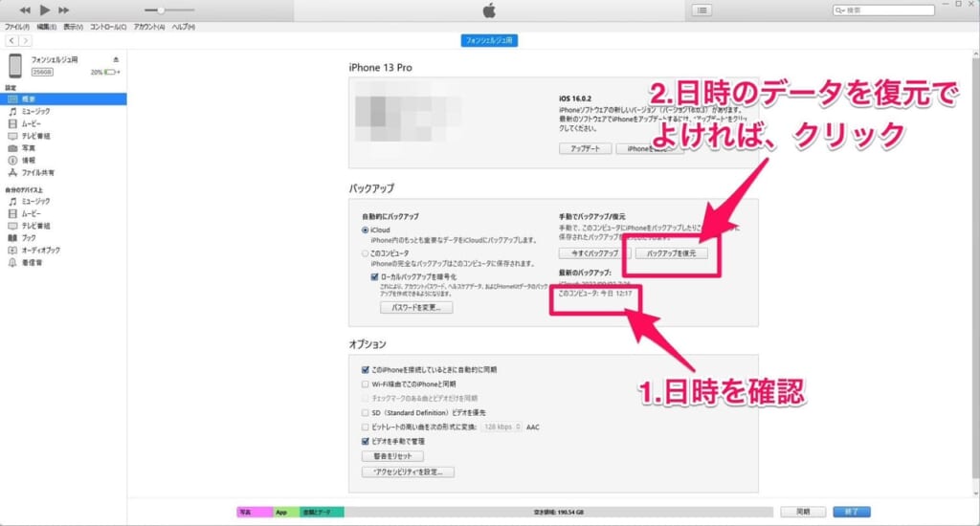
Task: Go back with the left chevron
Action: coord(11,40)
